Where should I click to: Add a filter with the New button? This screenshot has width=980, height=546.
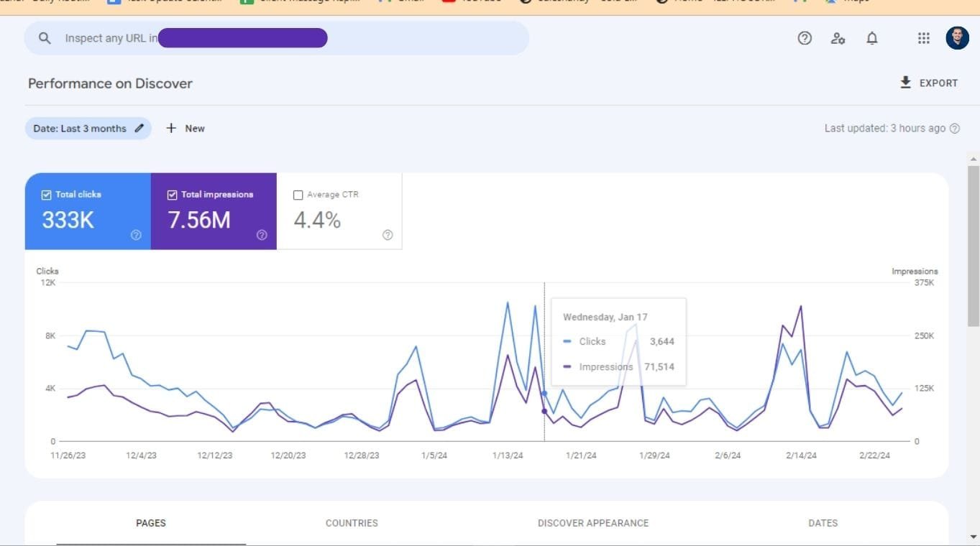pos(185,128)
